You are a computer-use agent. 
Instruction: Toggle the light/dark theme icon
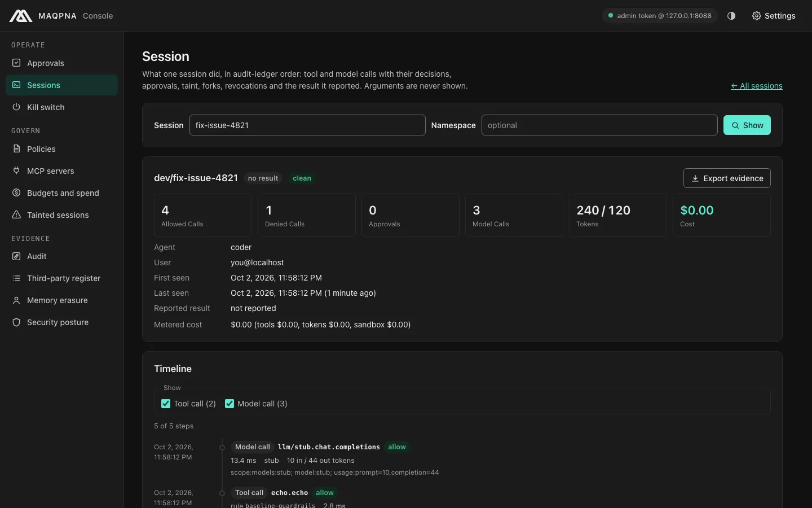pos(731,16)
